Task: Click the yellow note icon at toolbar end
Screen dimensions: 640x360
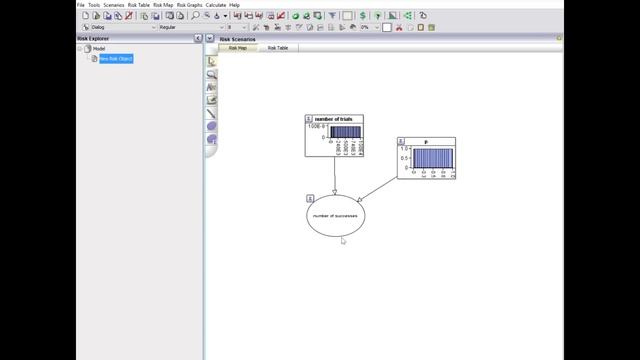Action: pyautogui.click(x=421, y=27)
